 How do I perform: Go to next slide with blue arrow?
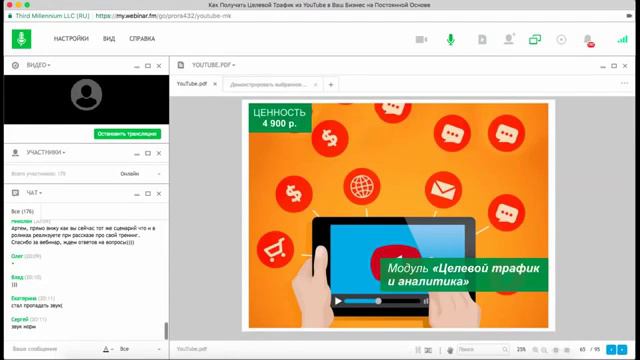[622, 350]
